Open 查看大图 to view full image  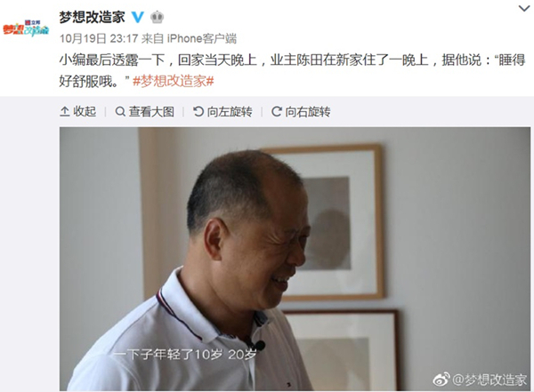[x=145, y=111]
